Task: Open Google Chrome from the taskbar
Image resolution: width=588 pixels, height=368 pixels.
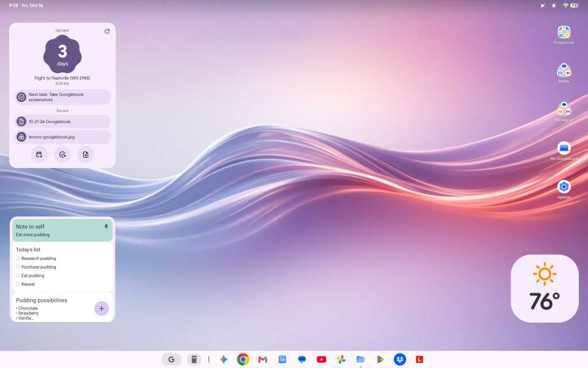Action: (243, 359)
